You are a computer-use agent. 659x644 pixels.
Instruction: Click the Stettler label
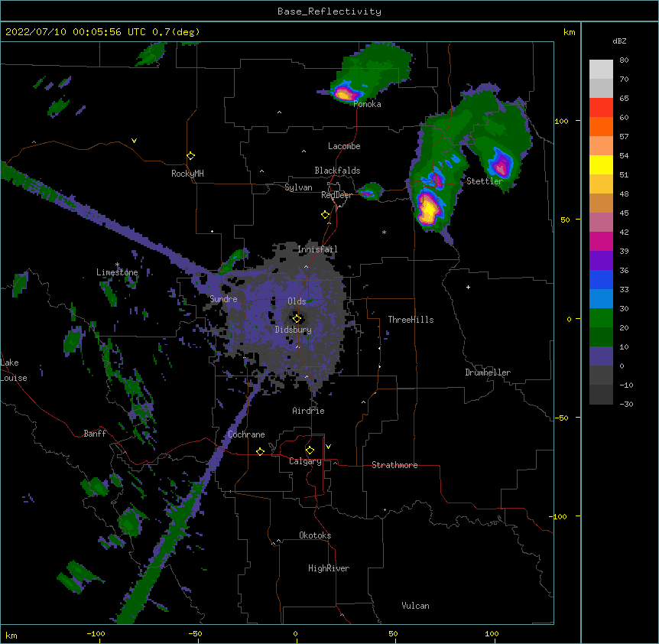click(485, 181)
